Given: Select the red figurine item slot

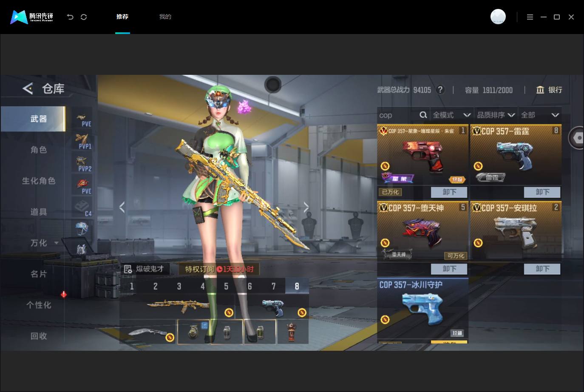Looking at the screenshot, I should coord(292,332).
